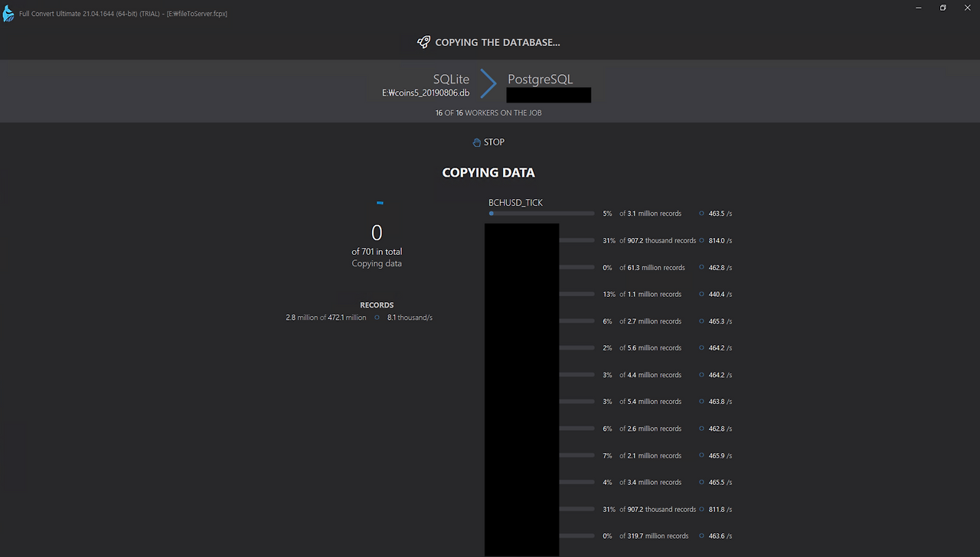This screenshot has height=557, width=980.
Task: Click the E:\coins5_20190806.db source file path
Action: tap(426, 93)
